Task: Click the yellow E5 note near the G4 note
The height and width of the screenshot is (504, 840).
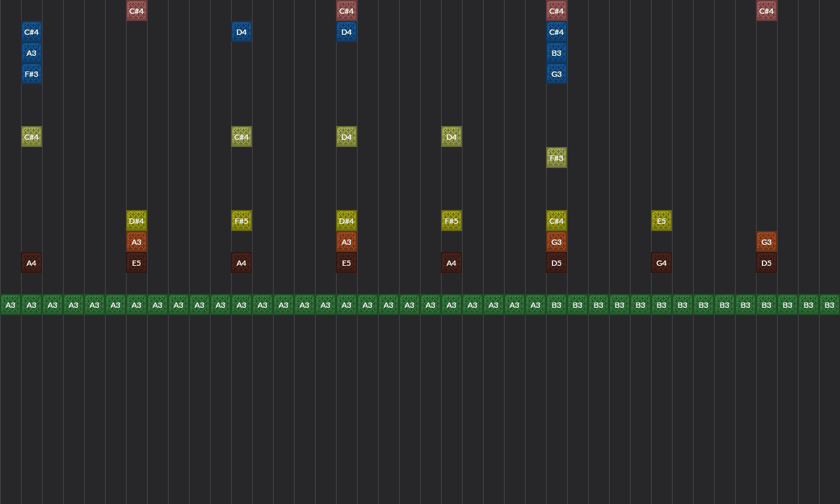Action: click(x=661, y=220)
